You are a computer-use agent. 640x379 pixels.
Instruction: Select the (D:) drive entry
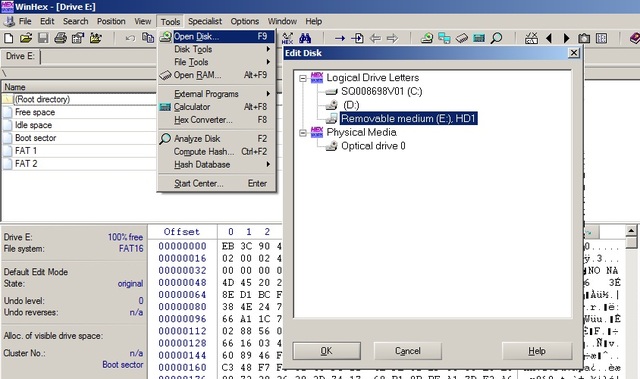351,105
